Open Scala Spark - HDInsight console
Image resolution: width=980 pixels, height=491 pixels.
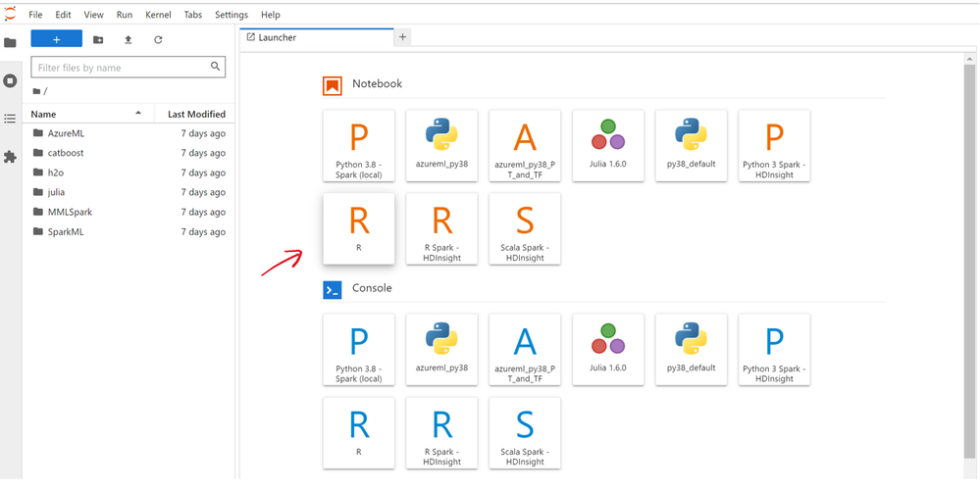point(525,433)
